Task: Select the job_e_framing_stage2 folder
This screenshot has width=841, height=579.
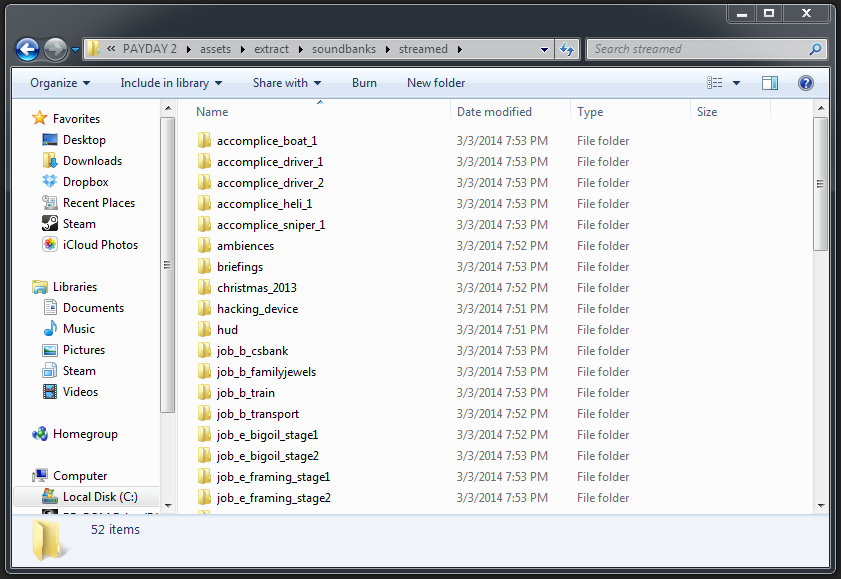Action: (x=274, y=498)
